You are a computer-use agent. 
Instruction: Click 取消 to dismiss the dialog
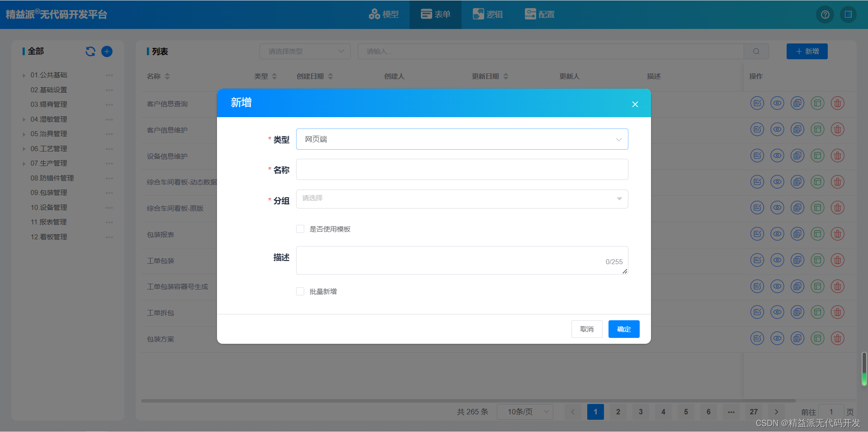point(586,329)
